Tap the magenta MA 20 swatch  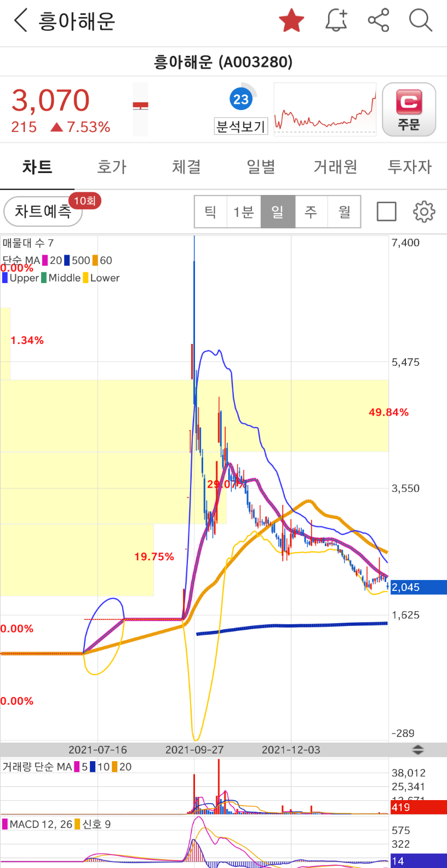click(x=45, y=261)
